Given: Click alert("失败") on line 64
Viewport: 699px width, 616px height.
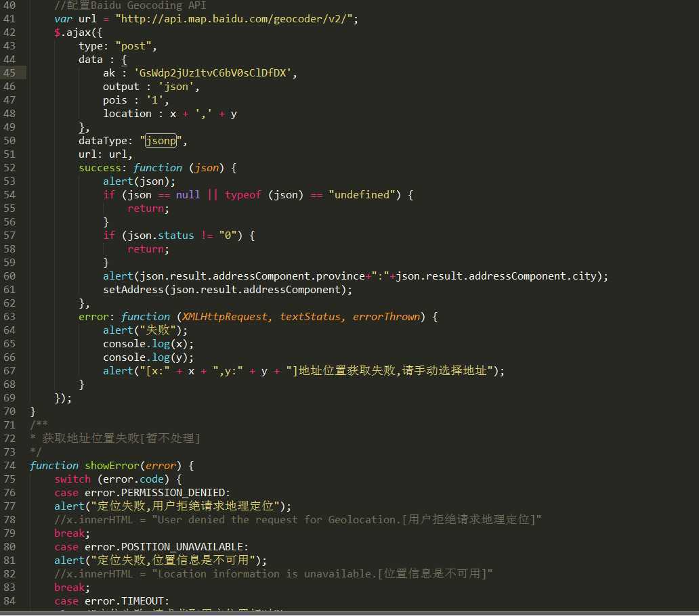Looking at the screenshot, I should (146, 330).
